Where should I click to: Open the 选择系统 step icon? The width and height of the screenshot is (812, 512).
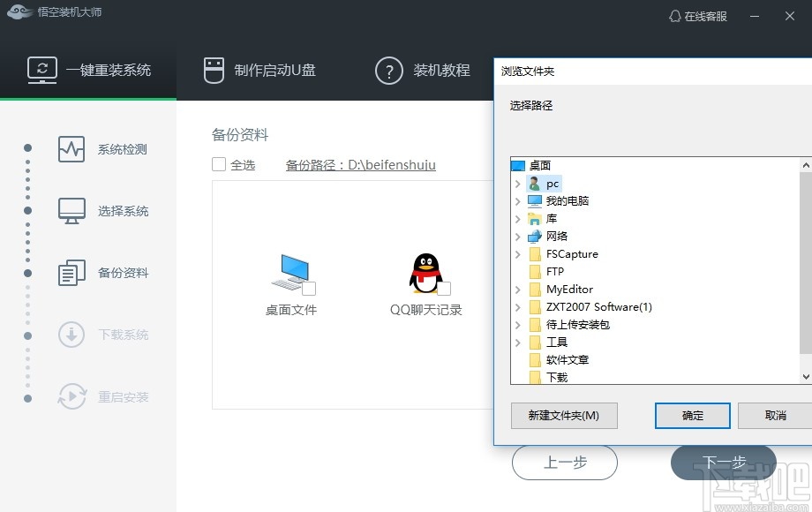71,211
